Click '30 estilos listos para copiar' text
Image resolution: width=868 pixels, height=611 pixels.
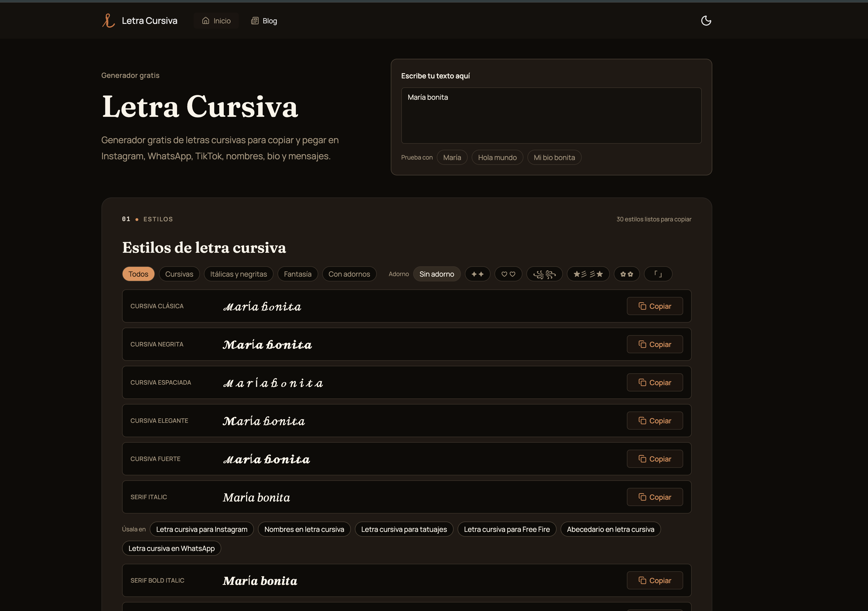(654, 219)
